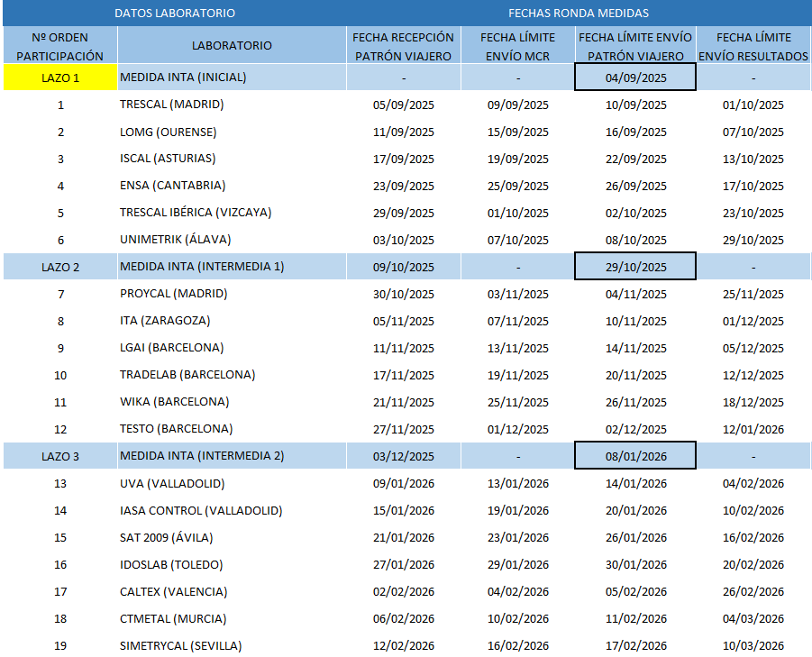Click results deadline 12/12/2025 for TRADELAB

click(753, 375)
